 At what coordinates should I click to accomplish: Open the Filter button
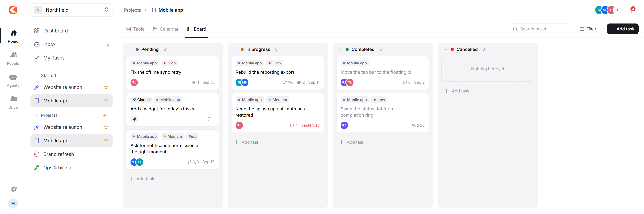[588, 29]
